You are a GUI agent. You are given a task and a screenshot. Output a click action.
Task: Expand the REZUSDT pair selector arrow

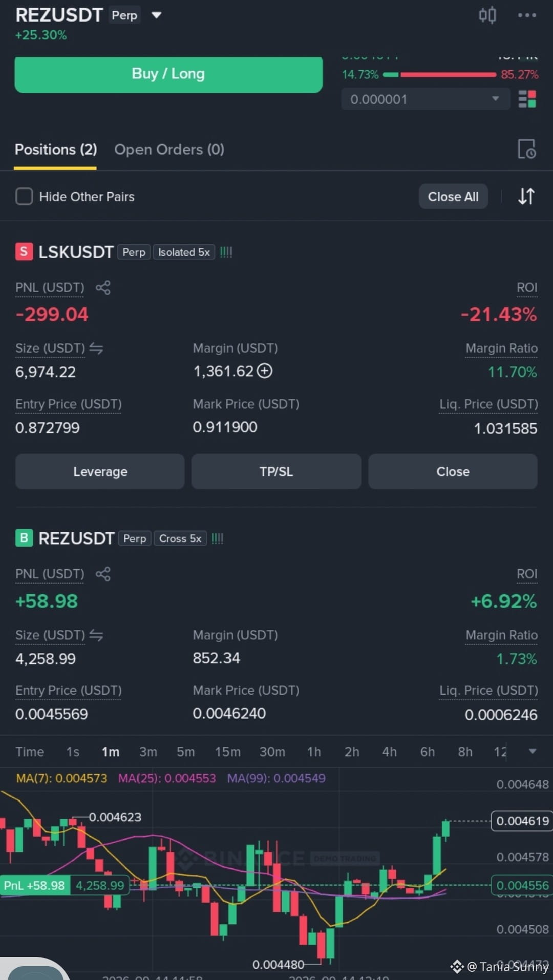(x=157, y=15)
